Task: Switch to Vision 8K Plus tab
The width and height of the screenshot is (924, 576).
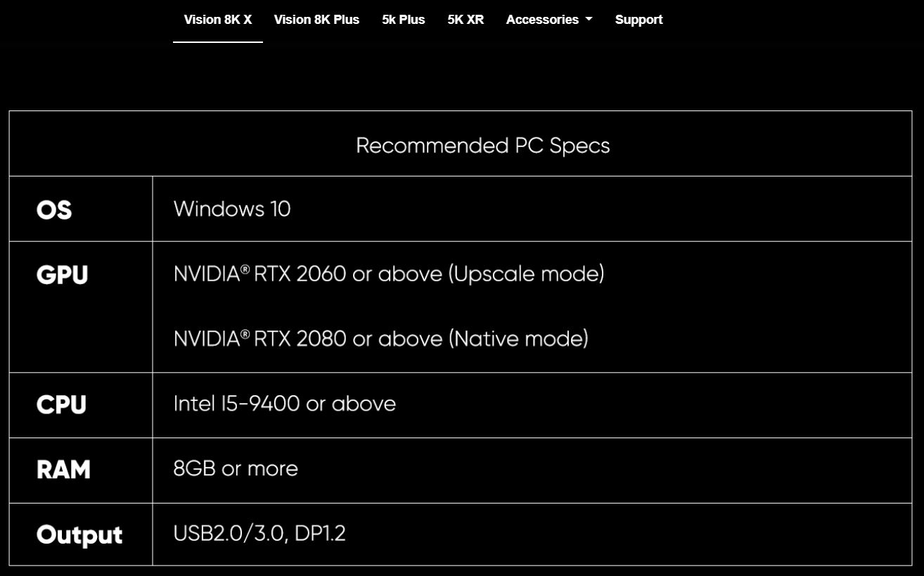Action: tap(316, 20)
